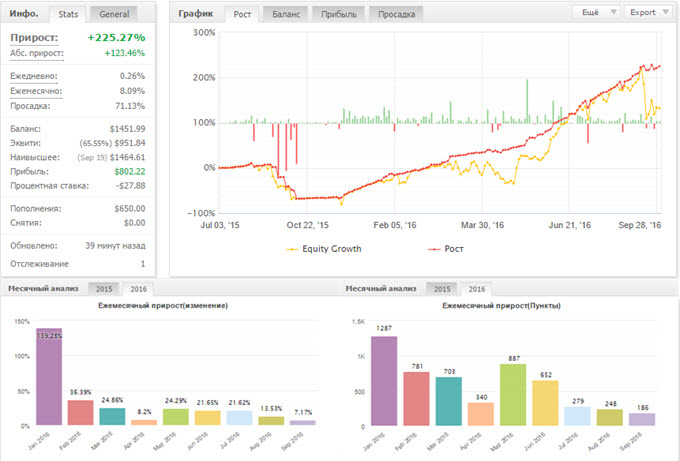Click the 279 pips bar for Jul 2016
Image resolution: width=680 pixels, height=461 pixels.
pos(577,416)
